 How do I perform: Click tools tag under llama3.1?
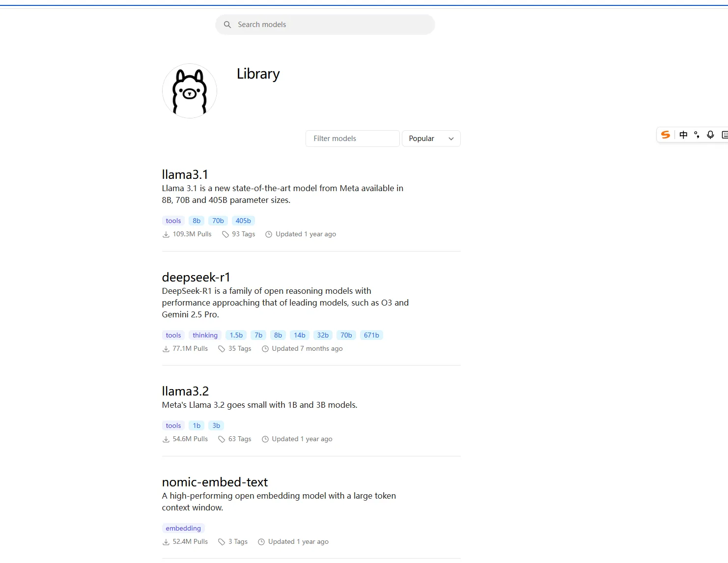173,221
